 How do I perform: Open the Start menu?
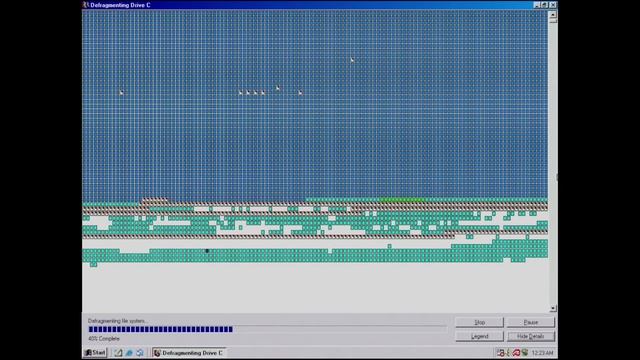coord(95,353)
